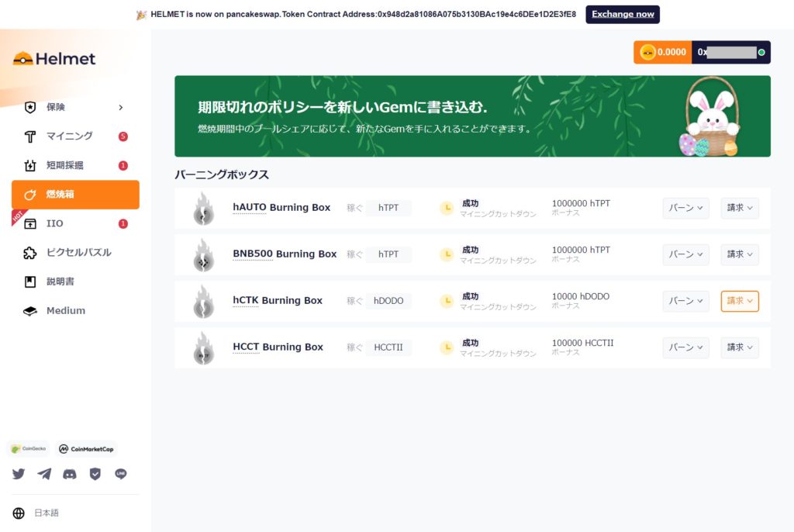This screenshot has width=794, height=532.
Task: Open バーン dropdown for hCTK Burning Box
Action: point(685,301)
